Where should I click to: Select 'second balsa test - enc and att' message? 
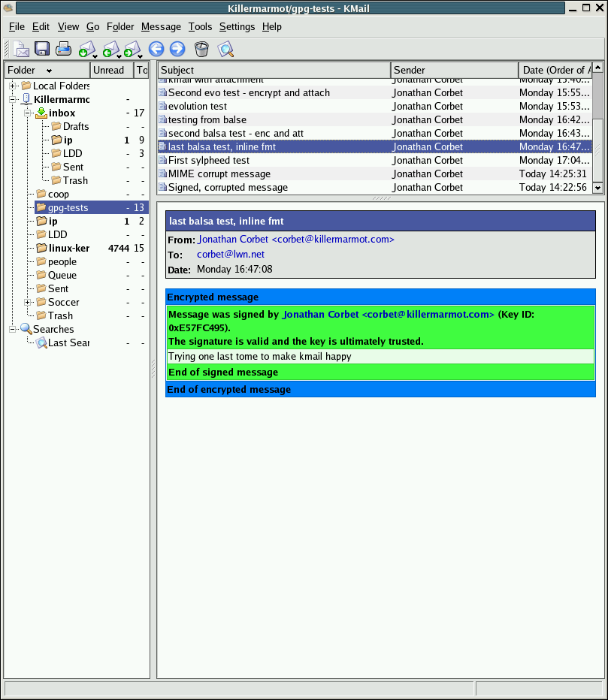375,133
